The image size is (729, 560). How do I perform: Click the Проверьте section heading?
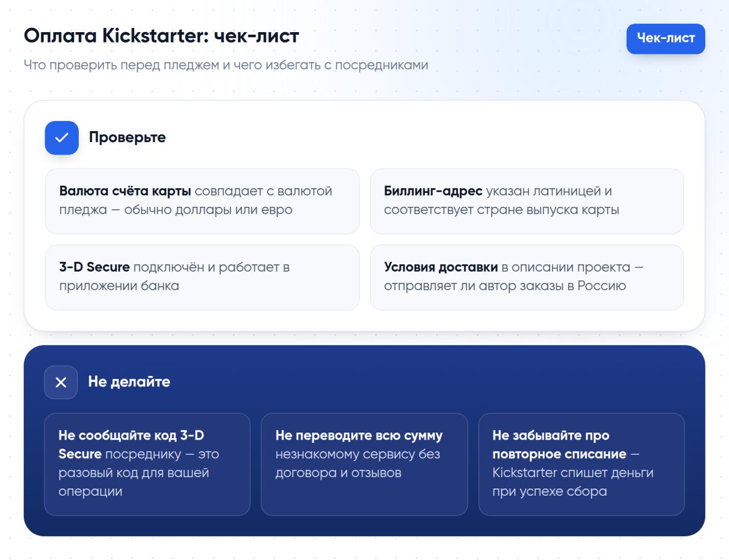(127, 137)
